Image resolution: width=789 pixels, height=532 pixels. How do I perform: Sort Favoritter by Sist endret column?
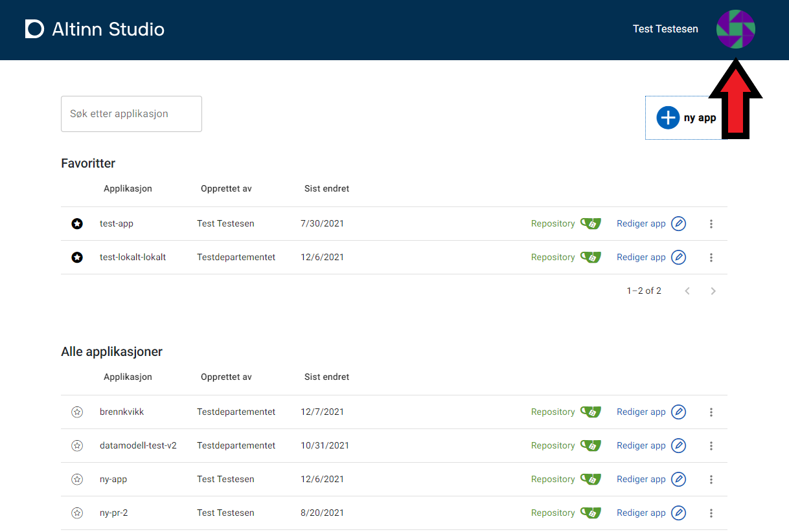[x=326, y=188]
